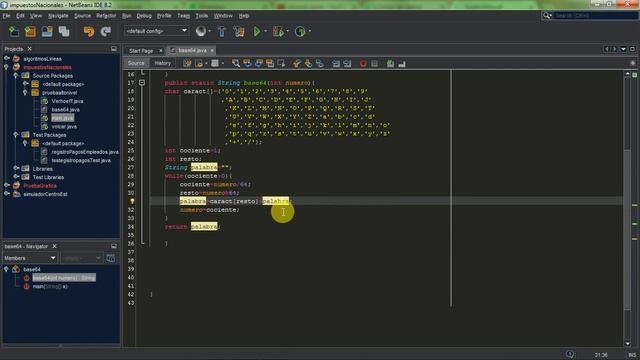Click the Open Project toolbar icon
This screenshot has width=640, height=360.
(x=47, y=31)
